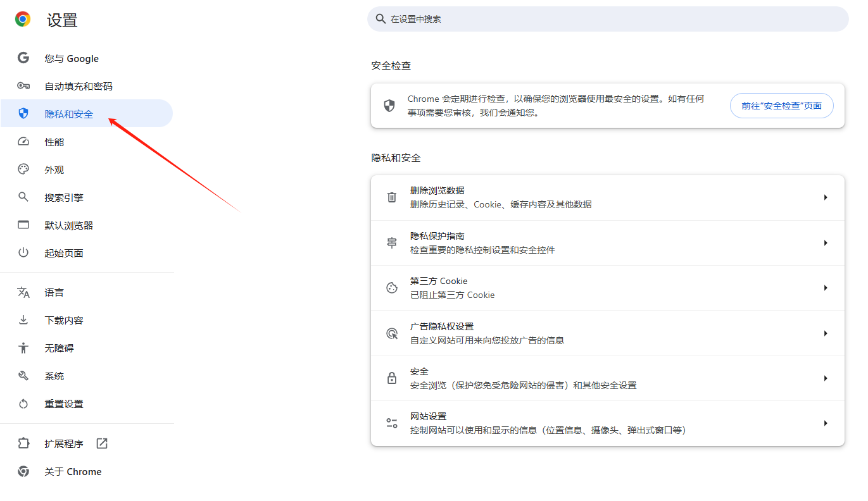Viewport: 868px width, 501px height.
Task: Click the cookie icon for 第三方 Cookie
Action: pos(392,288)
